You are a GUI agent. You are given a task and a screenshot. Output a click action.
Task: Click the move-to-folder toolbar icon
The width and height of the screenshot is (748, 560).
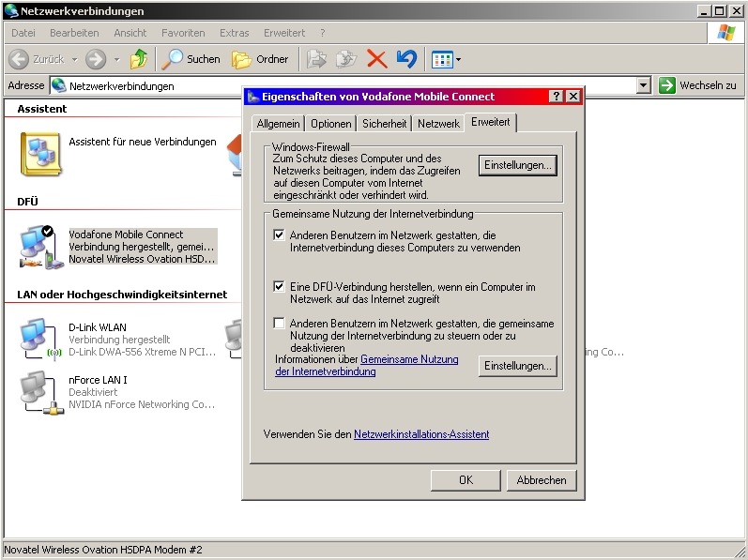[316, 59]
